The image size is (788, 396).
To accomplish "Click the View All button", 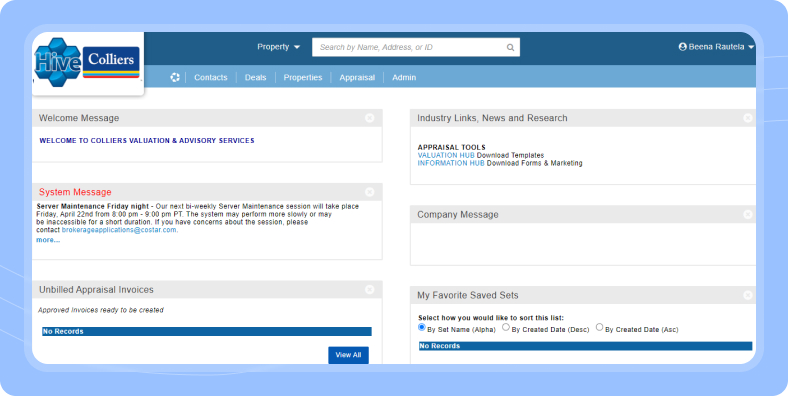I will pyautogui.click(x=348, y=355).
